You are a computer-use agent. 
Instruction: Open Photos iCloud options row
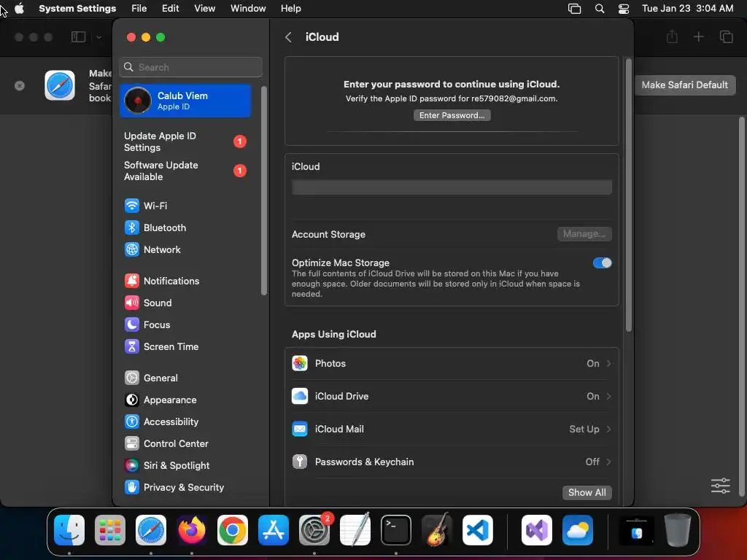[x=452, y=363]
